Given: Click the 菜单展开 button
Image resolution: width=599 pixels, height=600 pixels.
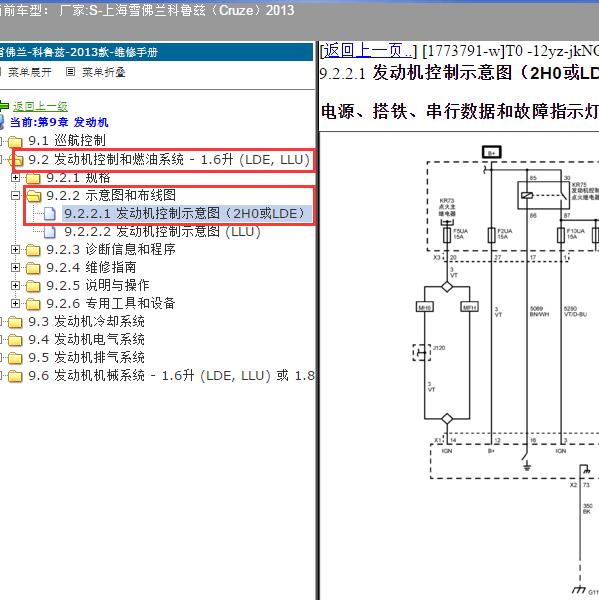Looking at the screenshot, I should click(30, 72).
